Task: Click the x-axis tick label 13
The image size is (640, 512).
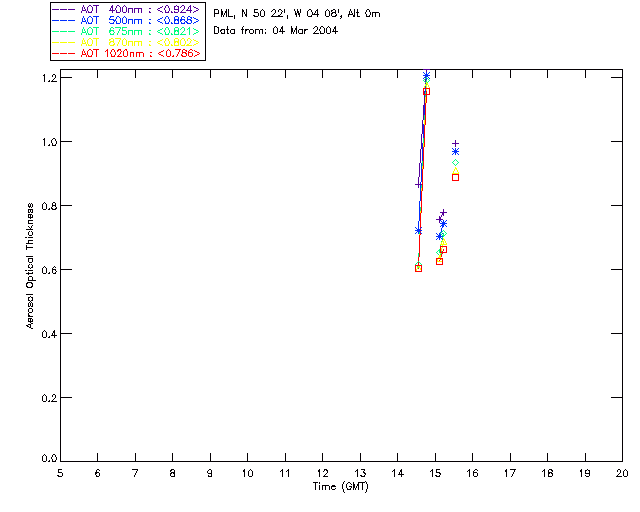Action: 360,473
